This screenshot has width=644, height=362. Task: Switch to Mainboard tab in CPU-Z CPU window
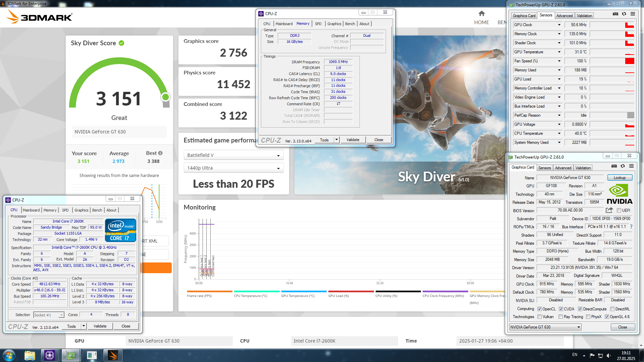[31, 210]
